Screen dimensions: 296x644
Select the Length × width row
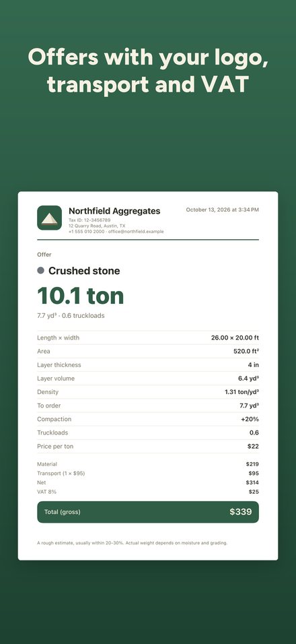[148, 337]
